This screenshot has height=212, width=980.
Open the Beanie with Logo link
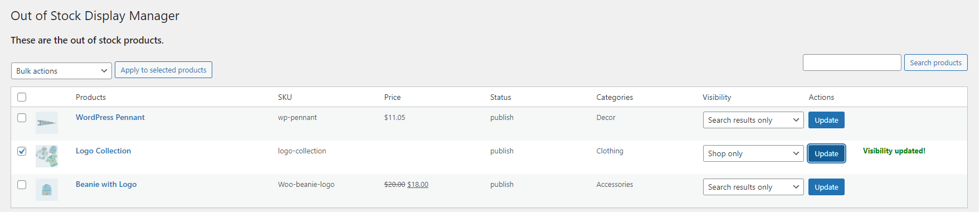[x=106, y=184]
